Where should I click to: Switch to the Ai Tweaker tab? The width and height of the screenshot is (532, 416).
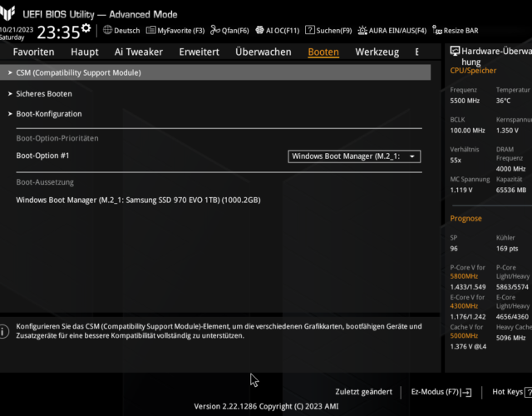click(138, 52)
